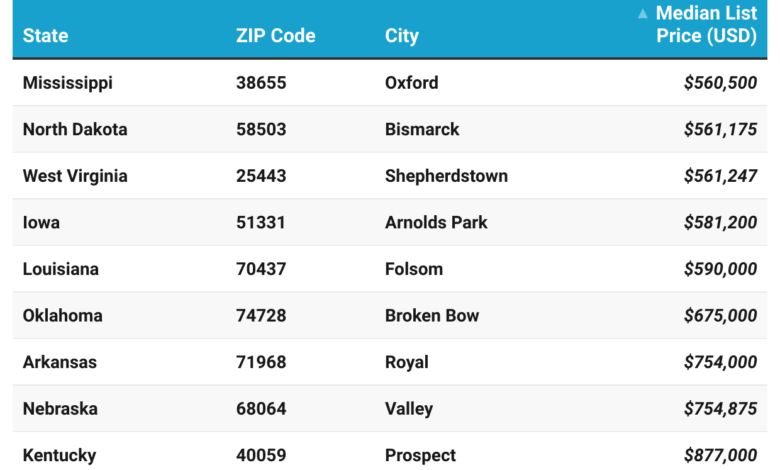Click ZIP code 71968
780x470 pixels.
pyautogui.click(x=261, y=362)
